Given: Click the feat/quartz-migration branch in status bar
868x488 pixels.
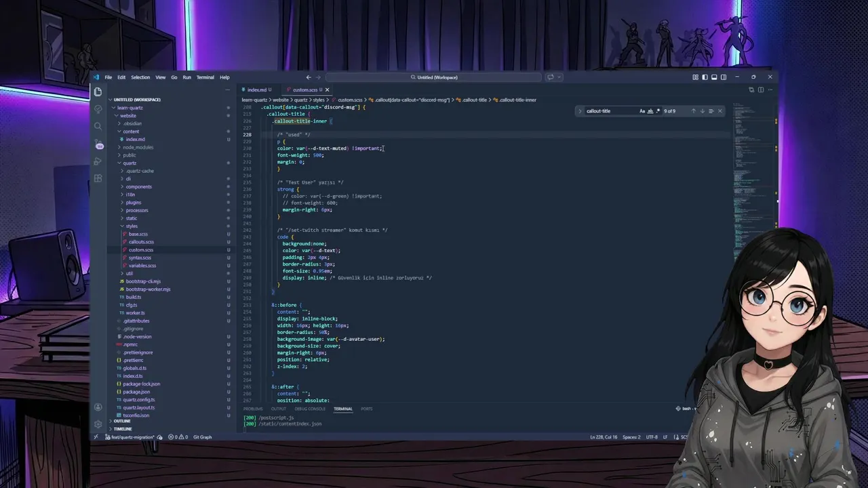Looking at the screenshot, I should (131, 437).
